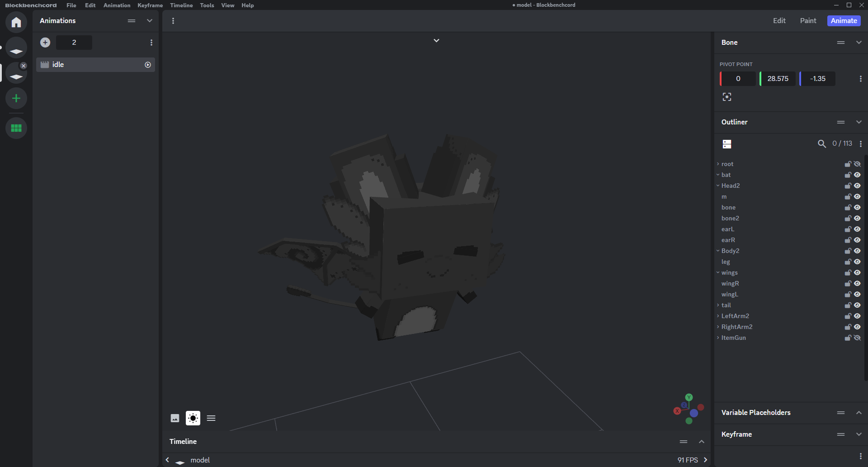
Task: Collapse the Body2 group in Outliner
Action: 718,251
